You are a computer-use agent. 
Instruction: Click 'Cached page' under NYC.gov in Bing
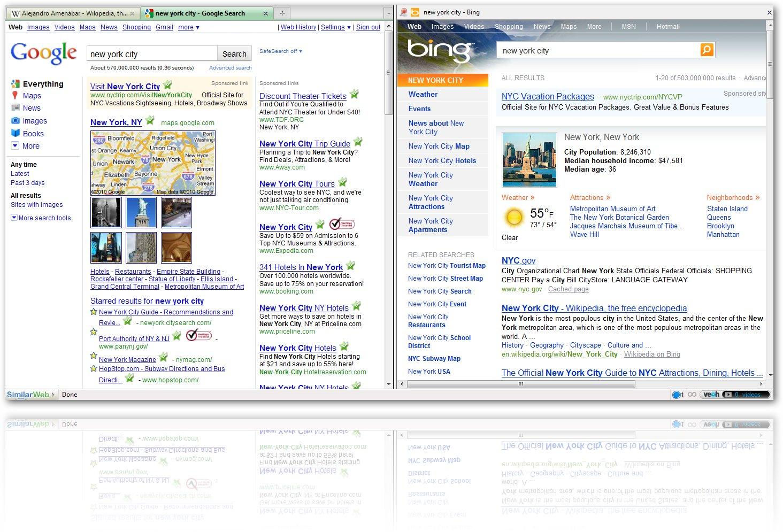569,289
